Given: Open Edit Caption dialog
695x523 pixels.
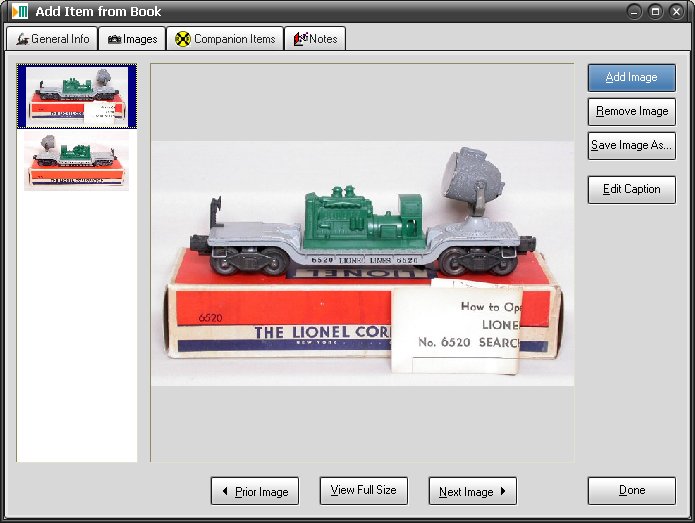Looking at the screenshot, I should (632, 190).
